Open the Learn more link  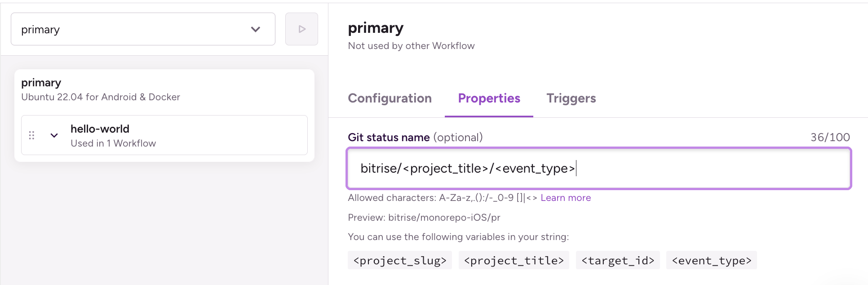[x=566, y=198]
